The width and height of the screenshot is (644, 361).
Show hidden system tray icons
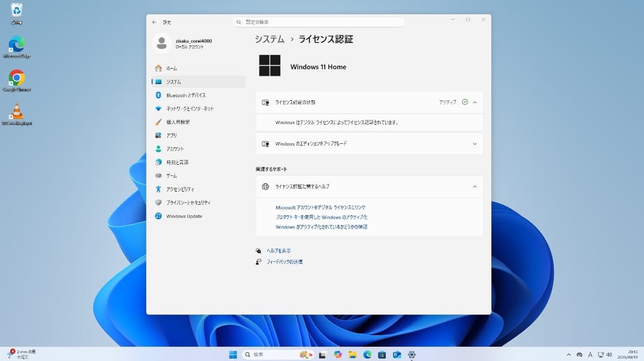pyautogui.click(x=568, y=355)
